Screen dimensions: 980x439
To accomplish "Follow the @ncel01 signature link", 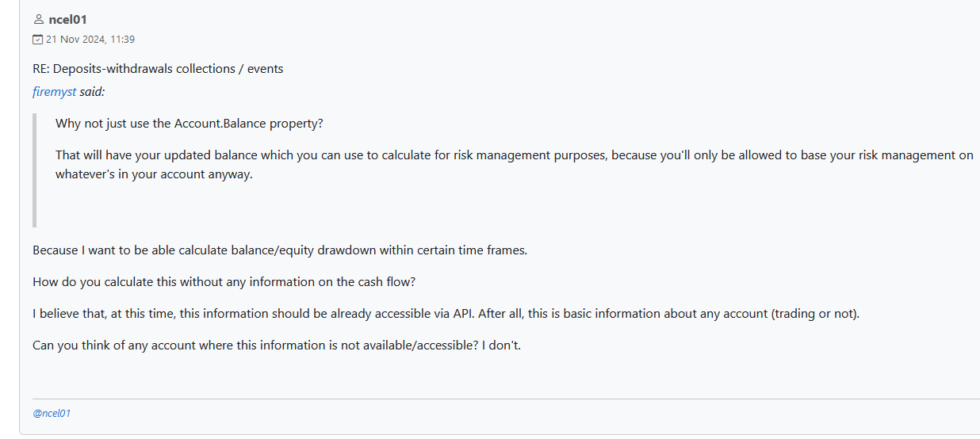I will coord(52,413).
